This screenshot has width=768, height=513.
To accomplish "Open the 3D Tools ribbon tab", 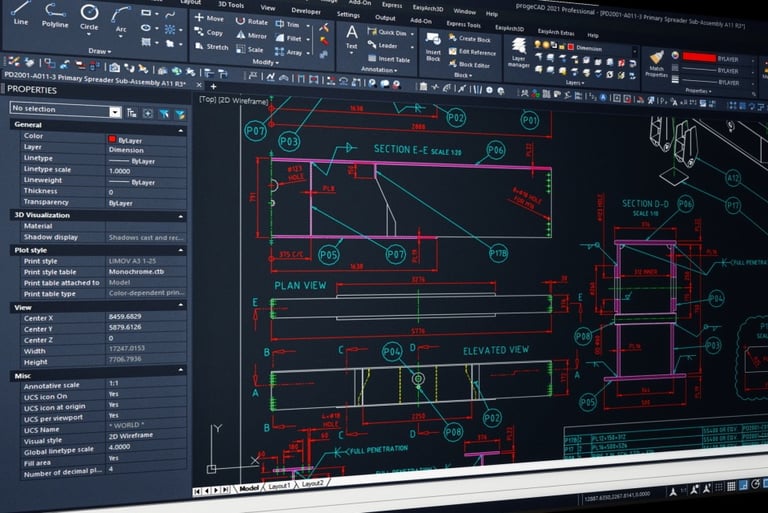I will pyautogui.click(x=231, y=4).
